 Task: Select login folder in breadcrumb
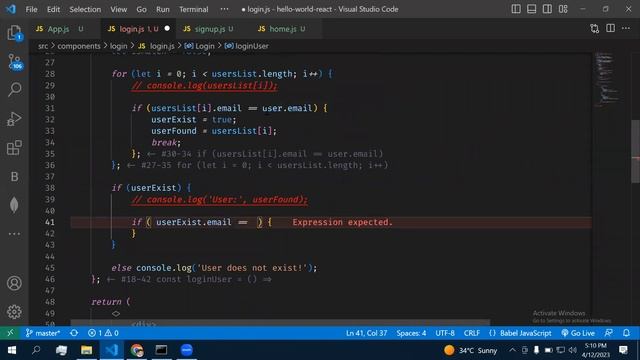click(x=118, y=46)
